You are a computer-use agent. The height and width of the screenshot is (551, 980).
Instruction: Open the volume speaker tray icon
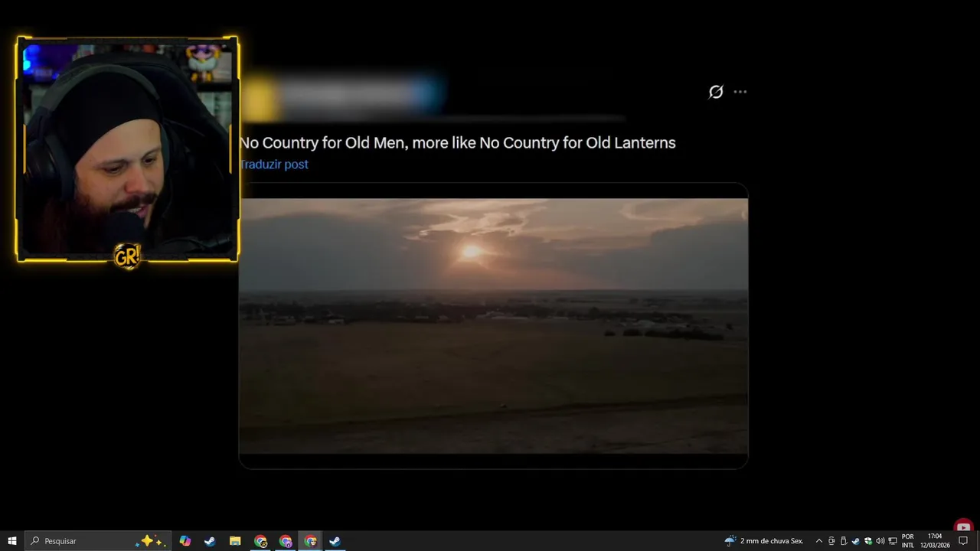(880, 541)
